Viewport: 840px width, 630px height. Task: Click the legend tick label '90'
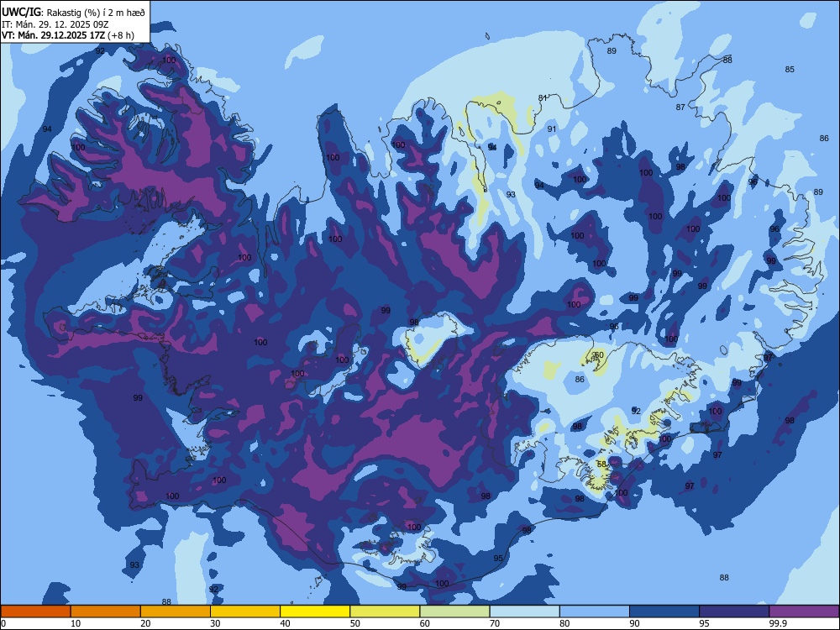pyautogui.click(x=634, y=623)
